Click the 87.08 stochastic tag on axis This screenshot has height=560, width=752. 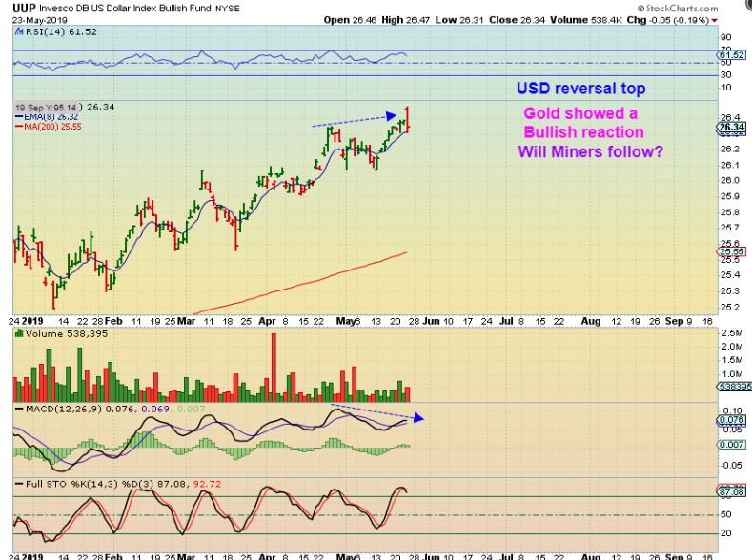(x=732, y=491)
